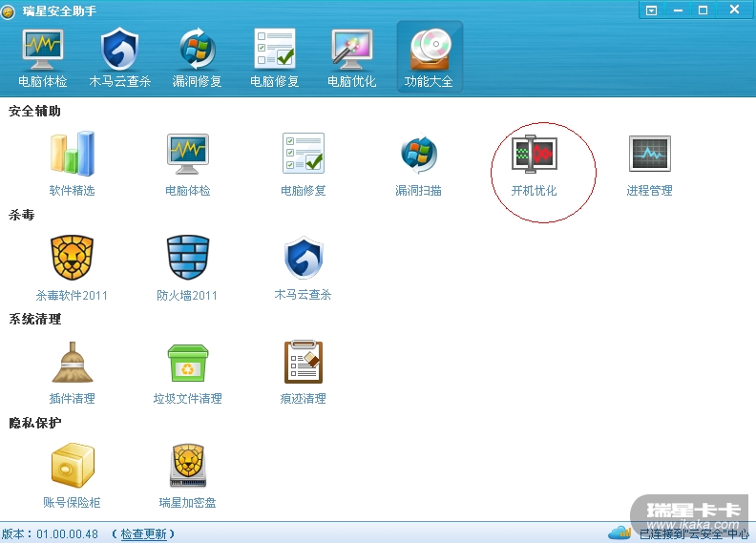Close the 瑞星安全助手 window
This screenshot has height=543, width=756.
tap(734, 10)
